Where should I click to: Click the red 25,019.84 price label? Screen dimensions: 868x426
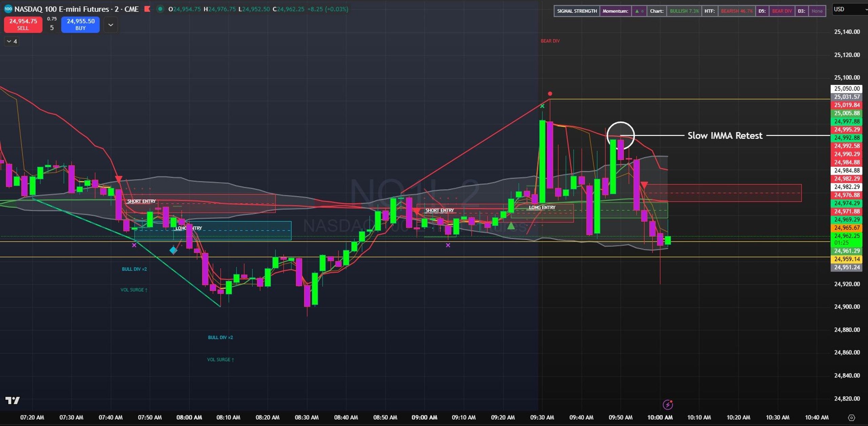click(847, 105)
